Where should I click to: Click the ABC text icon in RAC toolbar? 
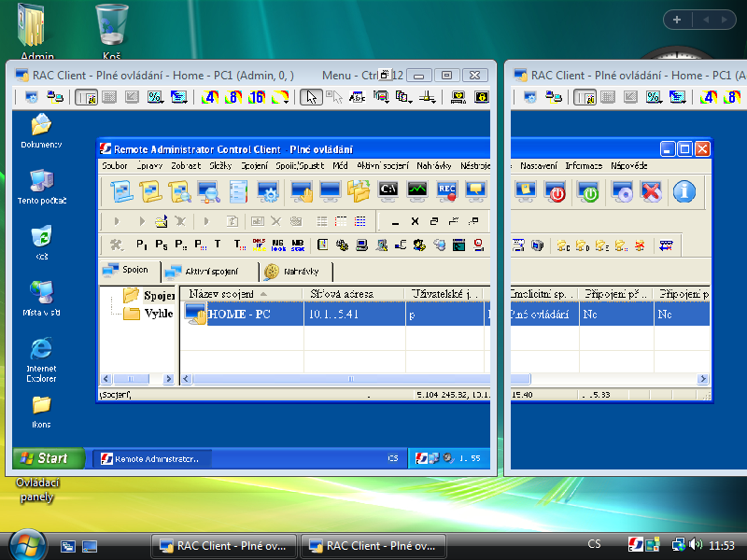[357, 98]
